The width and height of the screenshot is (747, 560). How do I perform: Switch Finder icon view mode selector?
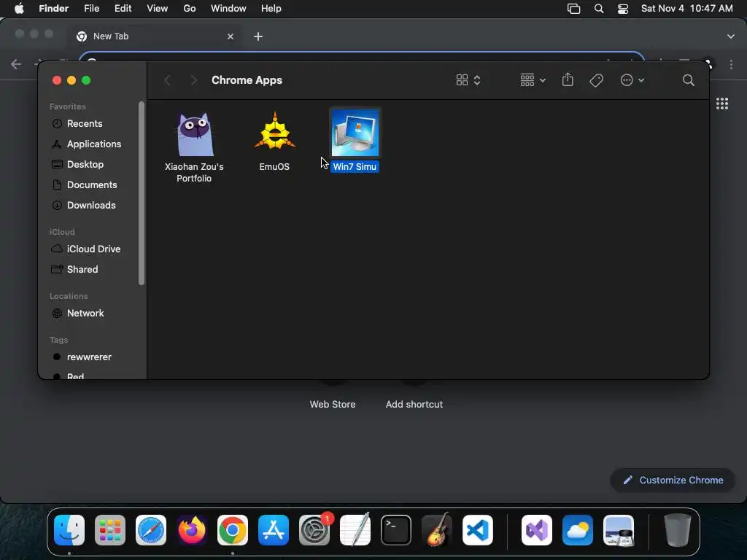coord(468,80)
